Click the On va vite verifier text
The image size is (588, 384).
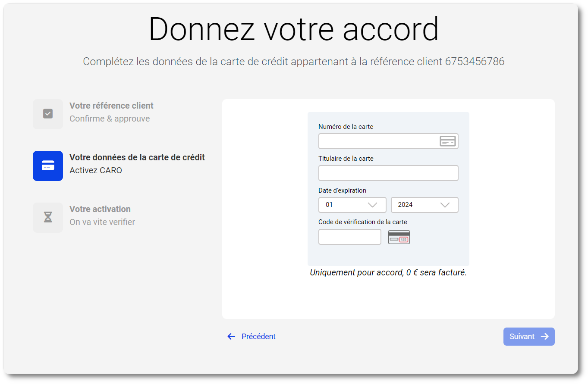coord(102,222)
